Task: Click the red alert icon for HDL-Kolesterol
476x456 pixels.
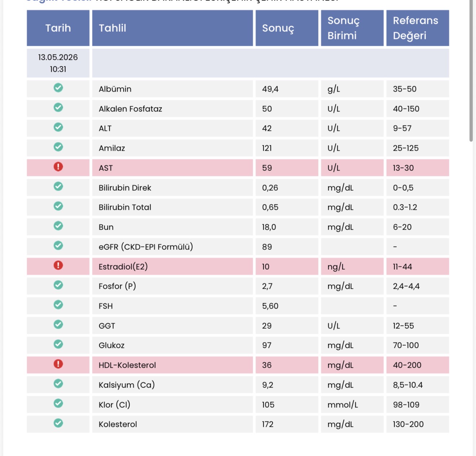Action: [x=58, y=364]
